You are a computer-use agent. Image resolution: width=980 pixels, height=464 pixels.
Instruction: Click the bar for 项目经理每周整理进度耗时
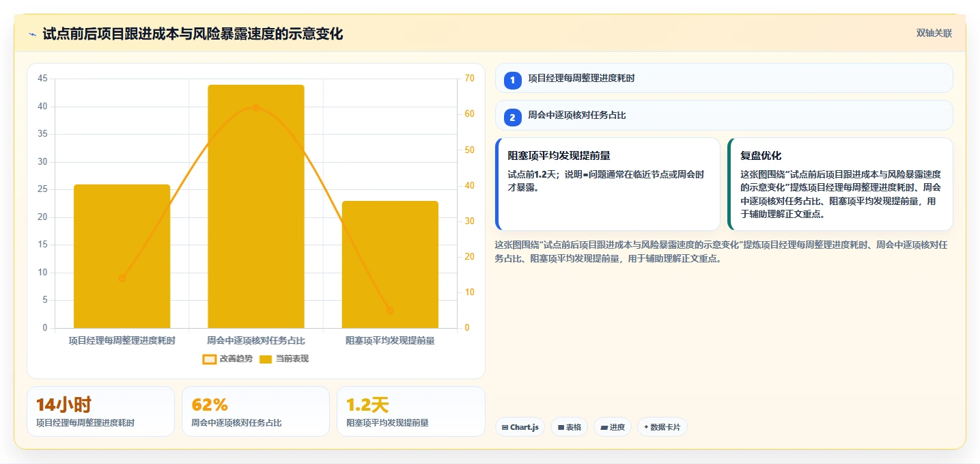122,256
